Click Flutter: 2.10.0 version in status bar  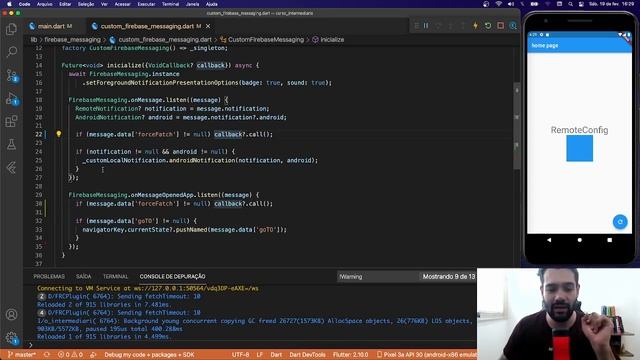point(350,355)
